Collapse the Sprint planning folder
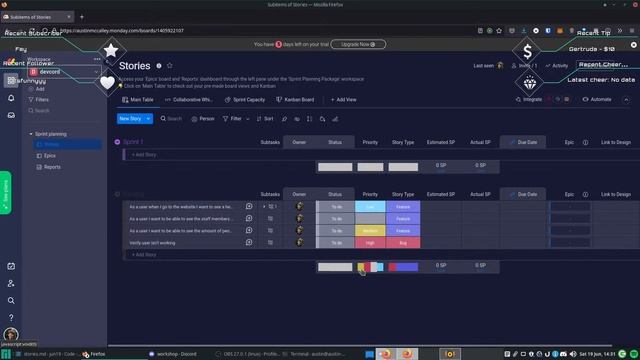The width and height of the screenshot is (640, 360). (31, 134)
